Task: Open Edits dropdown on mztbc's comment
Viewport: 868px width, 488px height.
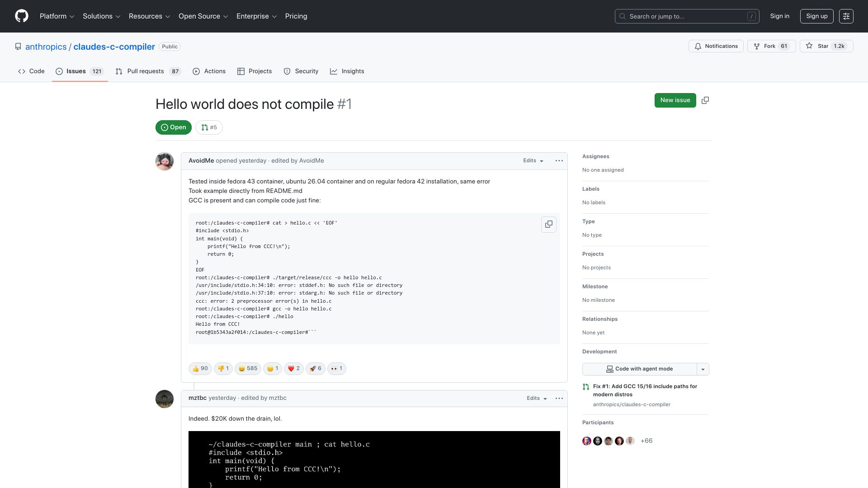Action: 537,399
